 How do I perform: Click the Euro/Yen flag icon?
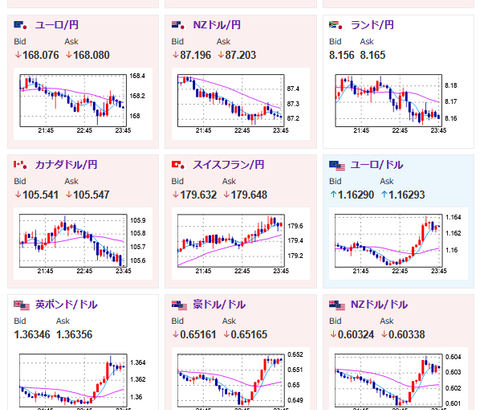pyautogui.click(x=21, y=25)
